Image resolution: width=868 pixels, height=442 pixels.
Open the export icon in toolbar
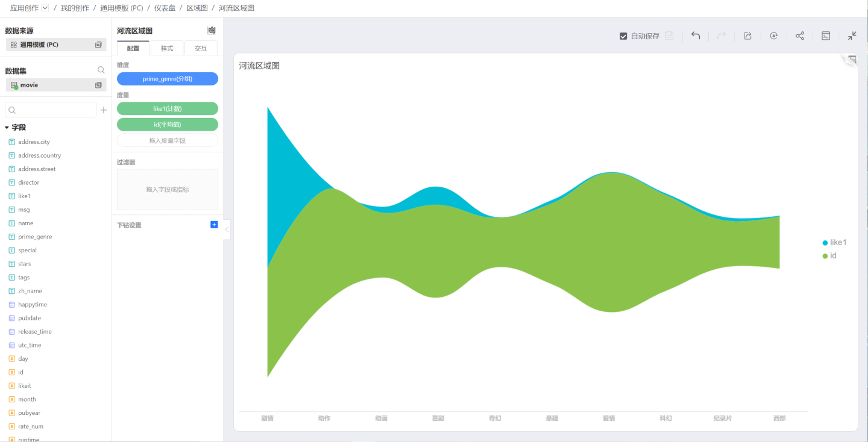coord(747,36)
